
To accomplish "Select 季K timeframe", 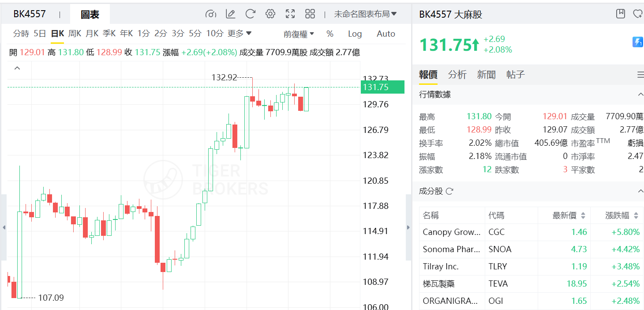I will pyautogui.click(x=109, y=34).
